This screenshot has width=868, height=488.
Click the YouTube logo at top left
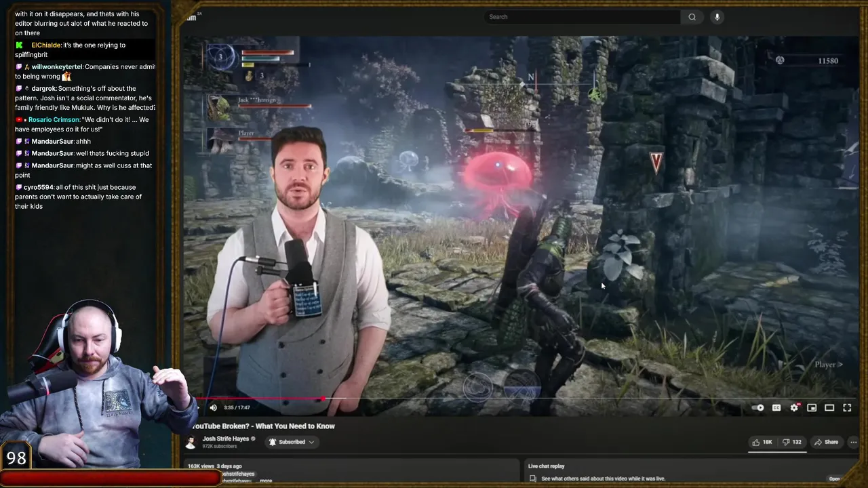191,17
